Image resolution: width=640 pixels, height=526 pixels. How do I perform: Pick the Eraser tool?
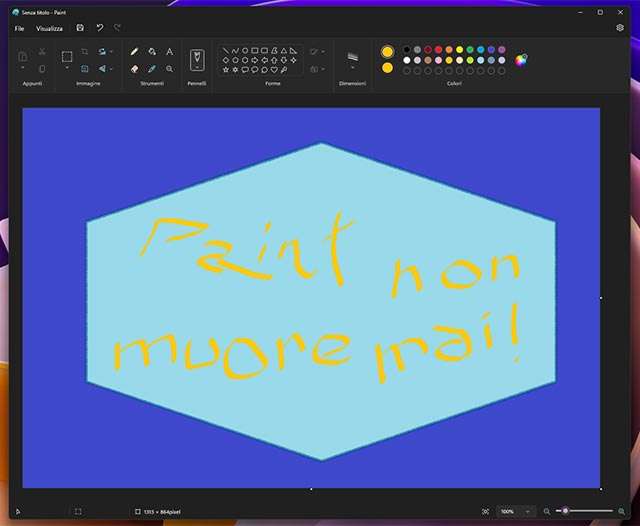click(134, 69)
